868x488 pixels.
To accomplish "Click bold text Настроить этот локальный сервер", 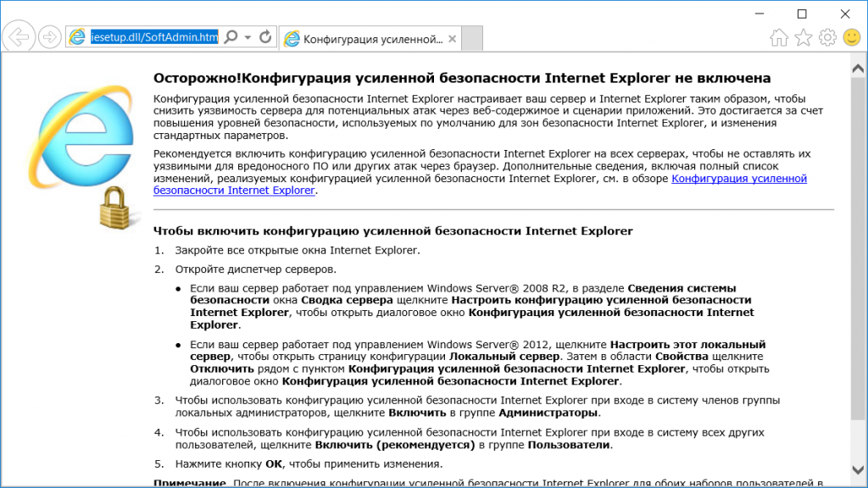I will [x=478, y=350].
